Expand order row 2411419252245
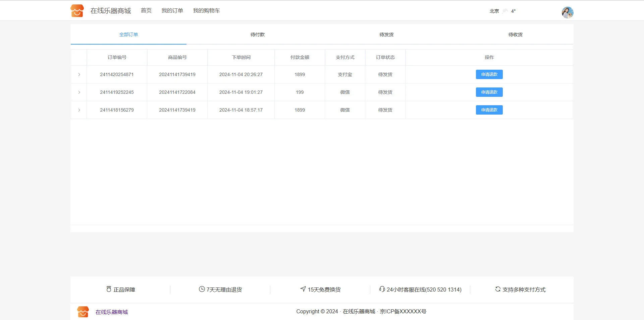644x320 pixels. (x=79, y=92)
